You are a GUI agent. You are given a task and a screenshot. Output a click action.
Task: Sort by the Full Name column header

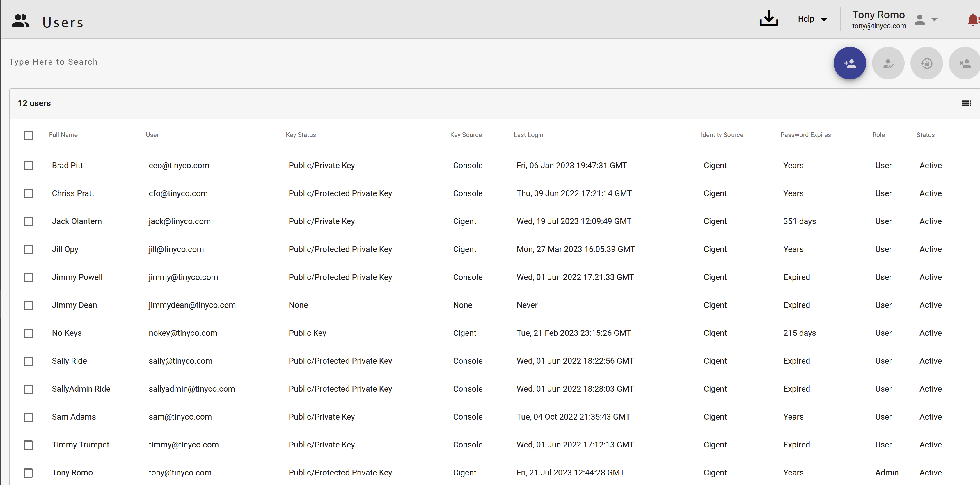click(x=63, y=135)
